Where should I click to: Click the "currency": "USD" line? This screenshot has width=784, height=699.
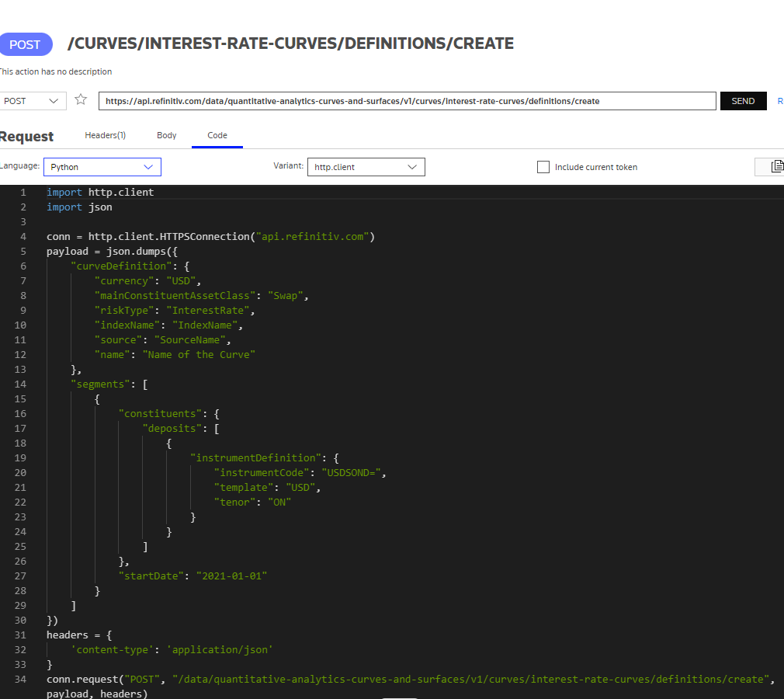click(147, 280)
